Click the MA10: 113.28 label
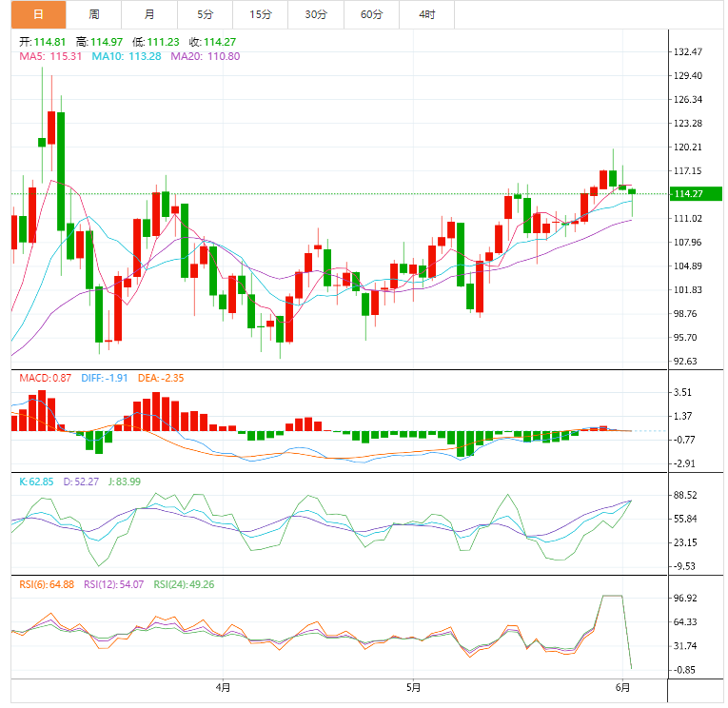The image size is (728, 708). tap(127, 57)
